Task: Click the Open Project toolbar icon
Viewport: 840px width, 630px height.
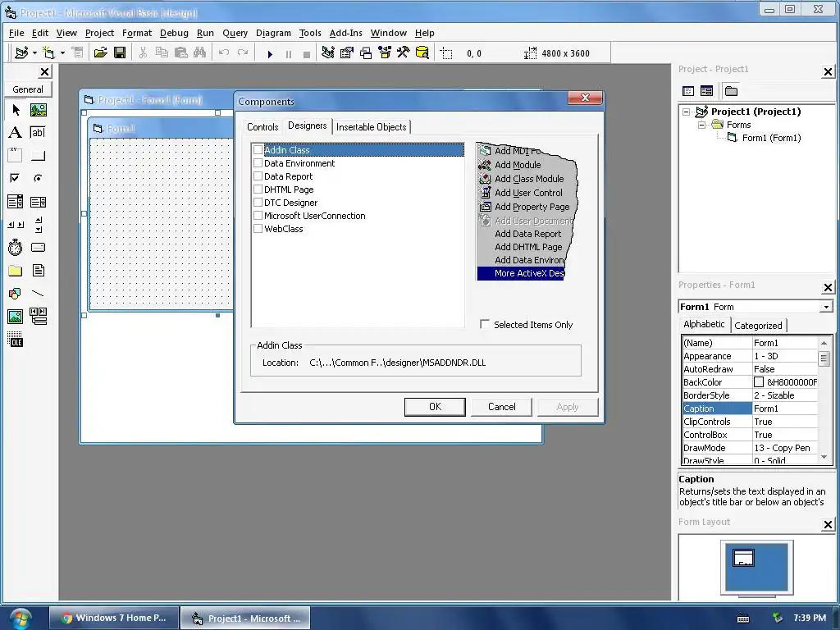Action: pyautogui.click(x=100, y=52)
